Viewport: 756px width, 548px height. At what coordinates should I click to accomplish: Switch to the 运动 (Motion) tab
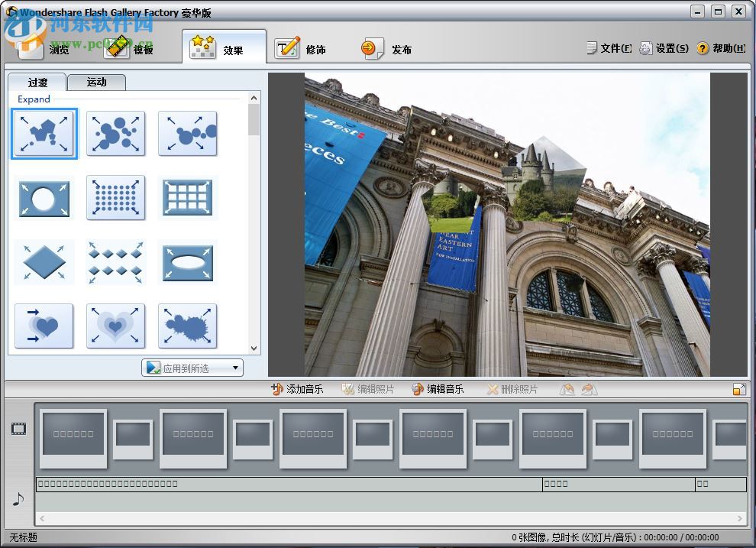[x=96, y=82]
